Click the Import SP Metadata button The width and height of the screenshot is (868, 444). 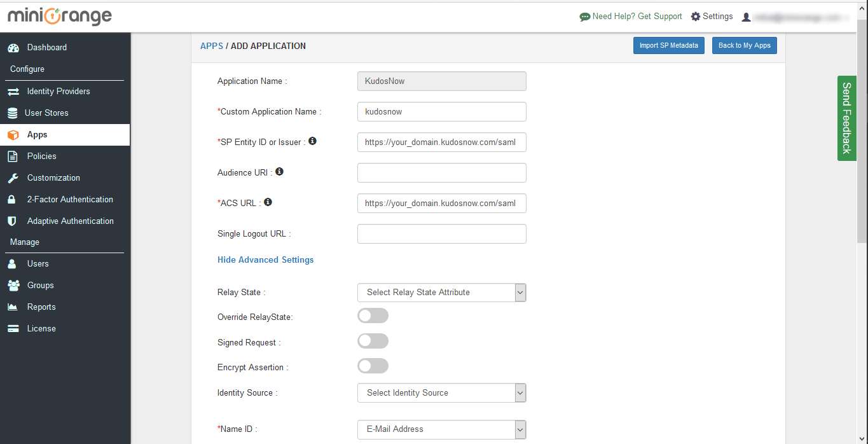click(669, 46)
